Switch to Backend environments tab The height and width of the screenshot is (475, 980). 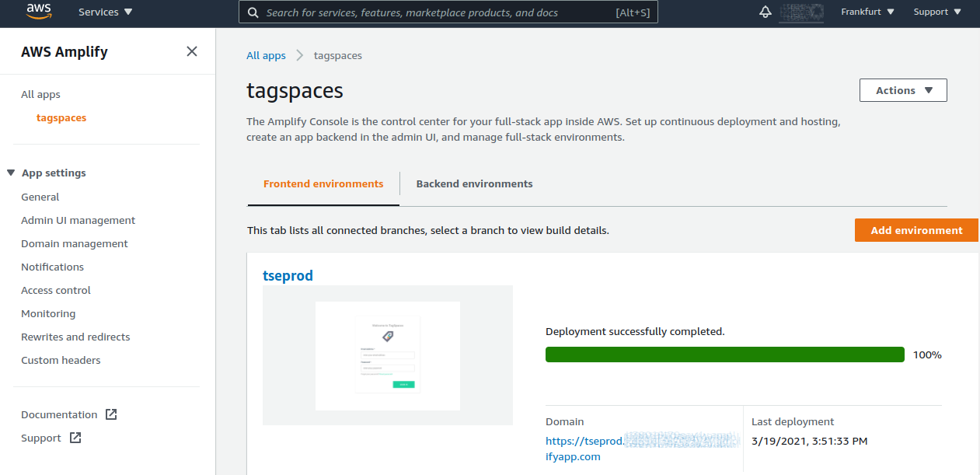coord(474,184)
